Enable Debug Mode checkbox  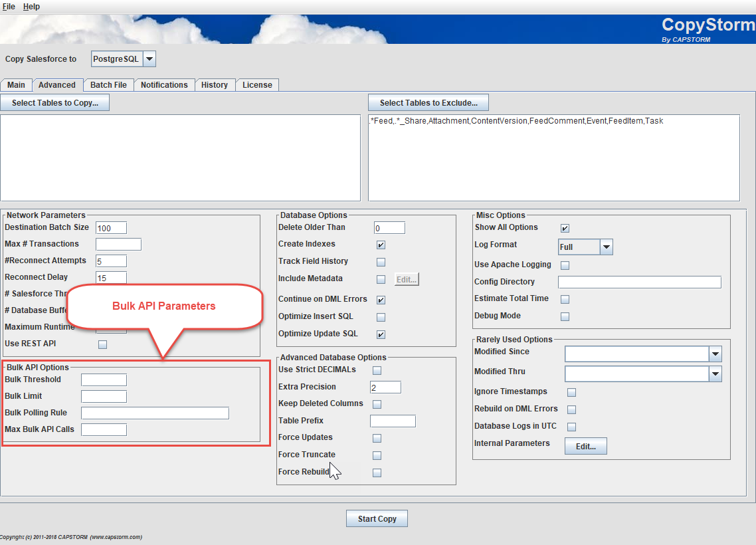[565, 316]
